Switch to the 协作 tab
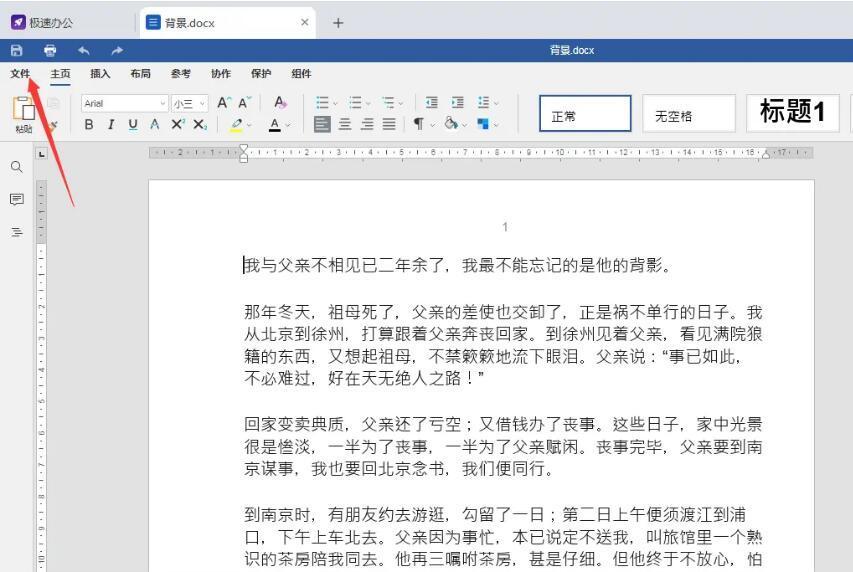 pos(221,73)
